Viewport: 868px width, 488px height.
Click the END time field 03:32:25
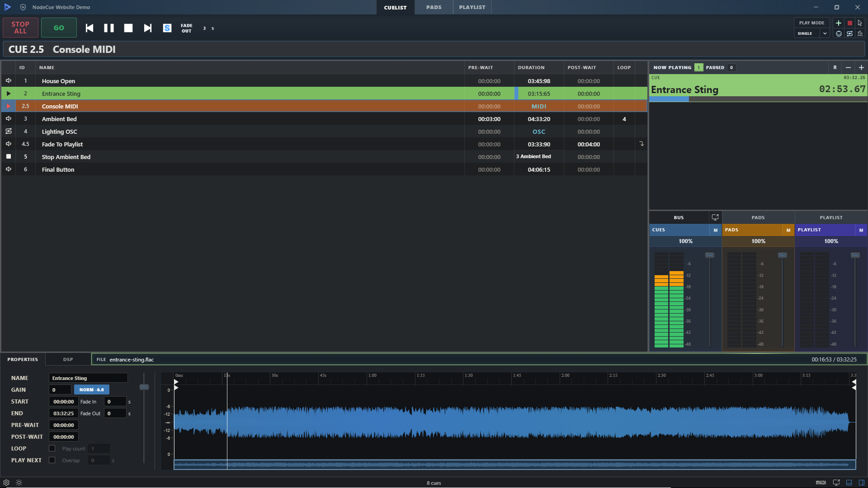(x=63, y=413)
